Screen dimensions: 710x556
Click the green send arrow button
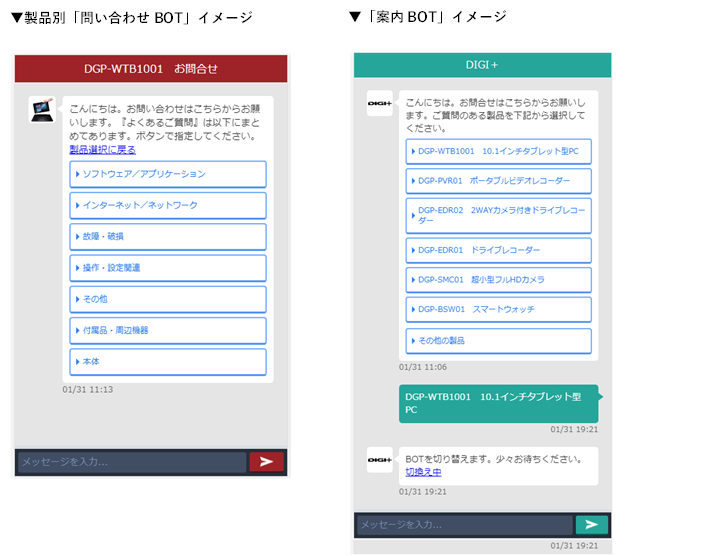[591, 524]
